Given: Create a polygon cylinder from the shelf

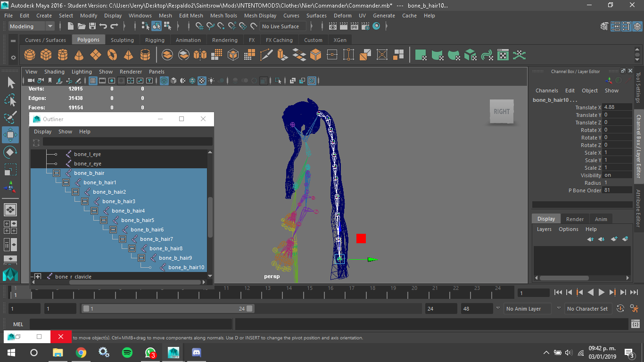Looking at the screenshot, I should [63, 55].
